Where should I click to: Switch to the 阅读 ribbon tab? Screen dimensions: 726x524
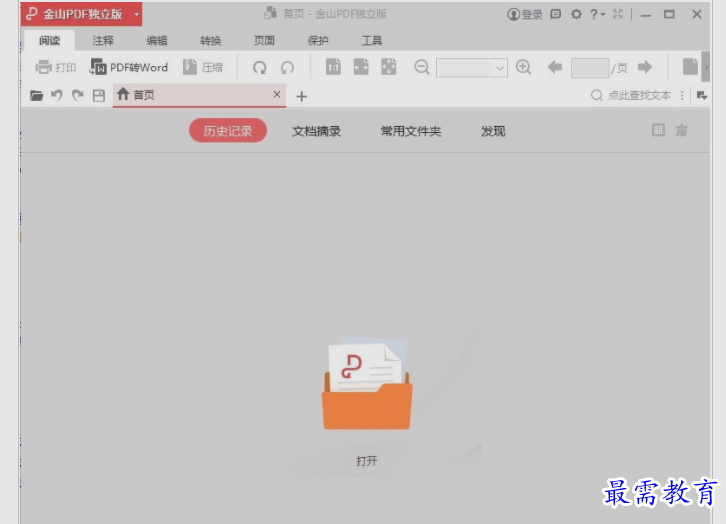(x=49, y=41)
